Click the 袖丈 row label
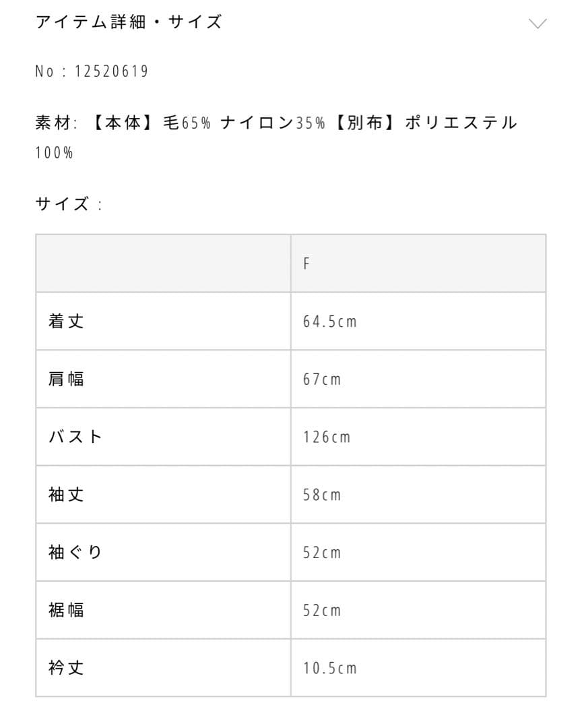582x728 pixels. tap(66, 495)
